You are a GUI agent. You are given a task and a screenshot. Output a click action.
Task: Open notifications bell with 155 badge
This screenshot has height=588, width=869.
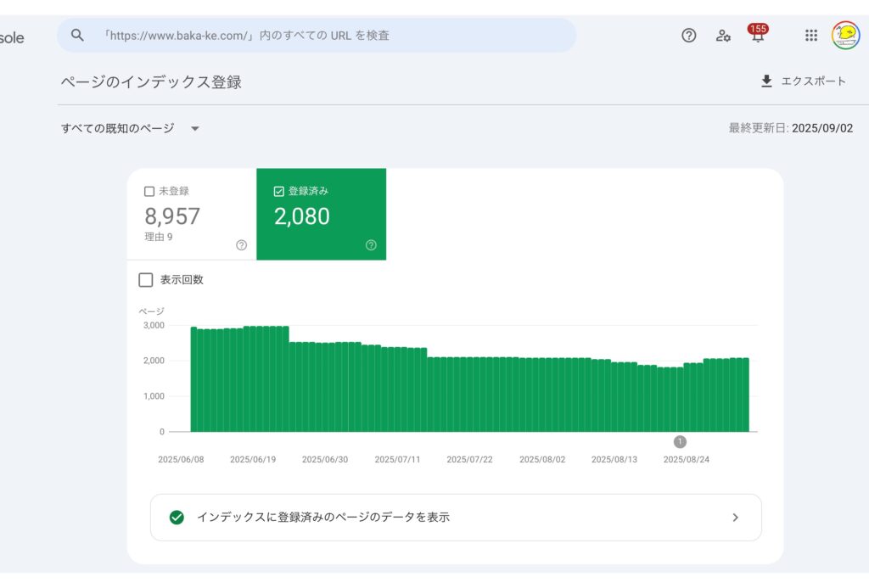[x=757, y=36]
